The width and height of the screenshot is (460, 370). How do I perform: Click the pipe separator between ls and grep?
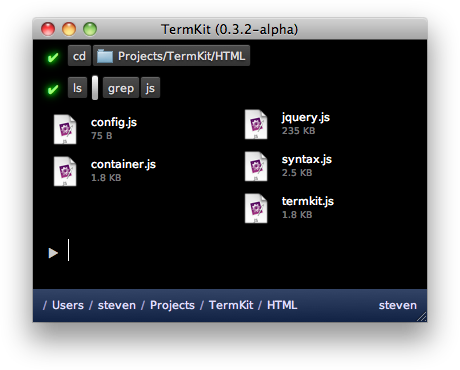tap(95, 88)
